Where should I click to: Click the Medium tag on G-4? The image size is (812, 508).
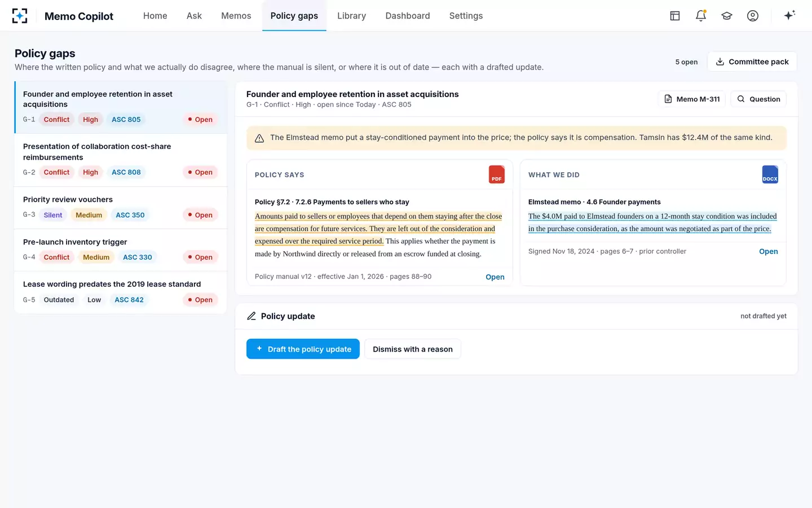click(96, 257)
